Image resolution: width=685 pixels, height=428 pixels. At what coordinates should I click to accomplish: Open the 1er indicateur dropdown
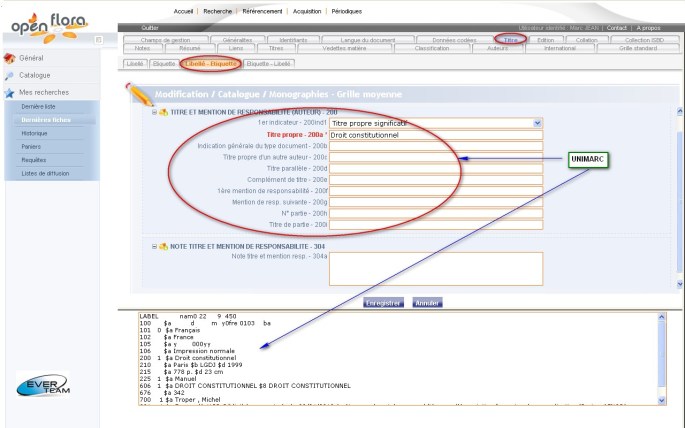537,123
